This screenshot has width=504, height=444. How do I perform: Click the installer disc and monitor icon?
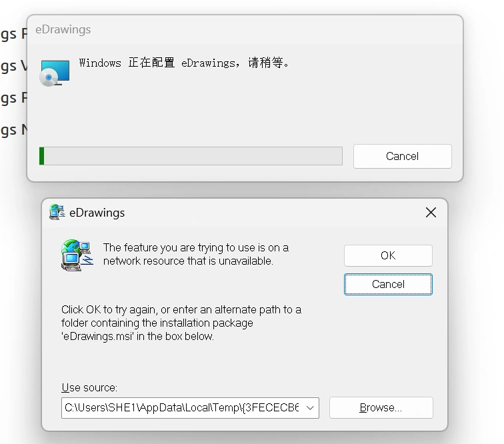click(x=54, y=73)
